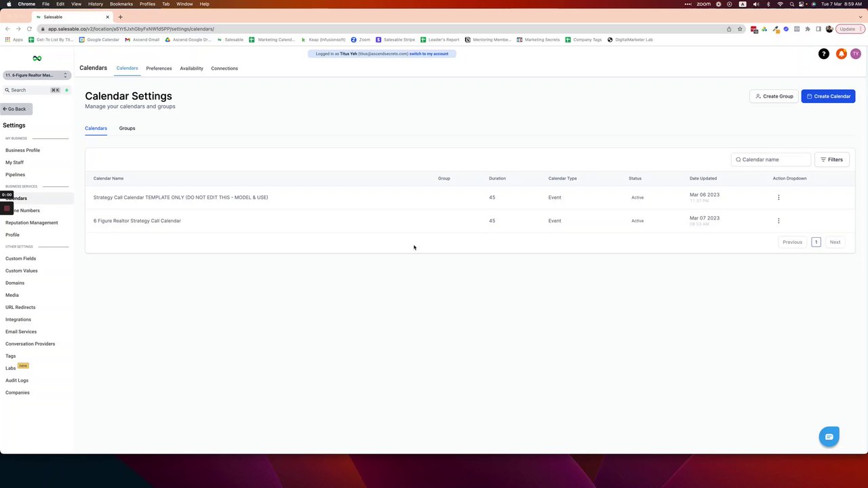Click the Salesable infinity logo
This screenshot has width=868, height=488.
(x=37, y=58)
